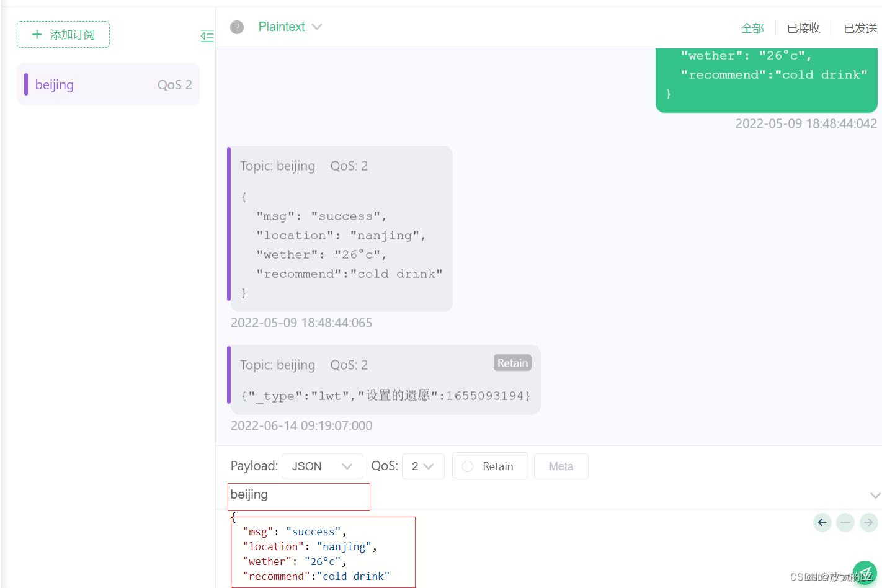
Task: Open the Plaintext format dropdown
Action: pos(290,27)
